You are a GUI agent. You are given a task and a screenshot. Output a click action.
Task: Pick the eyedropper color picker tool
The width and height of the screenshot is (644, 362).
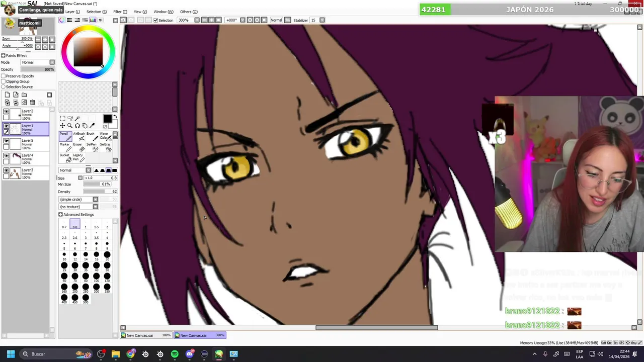click(92, 126)
